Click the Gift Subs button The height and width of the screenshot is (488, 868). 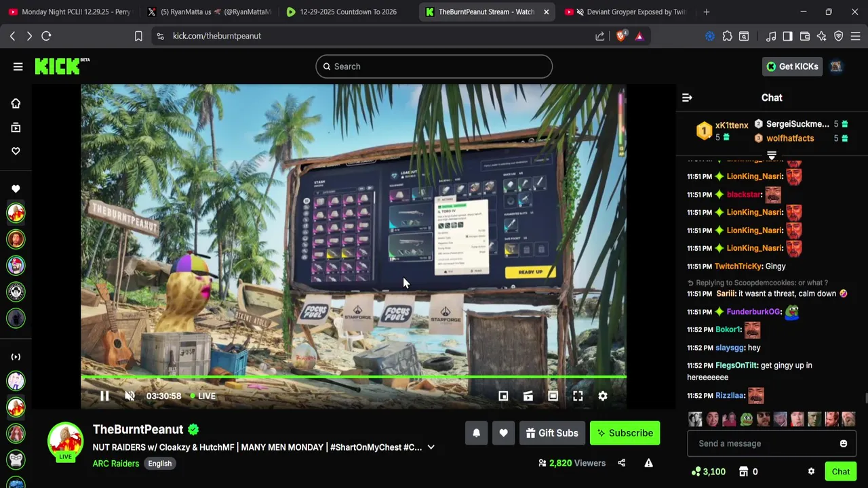click(x=552, y=433)
